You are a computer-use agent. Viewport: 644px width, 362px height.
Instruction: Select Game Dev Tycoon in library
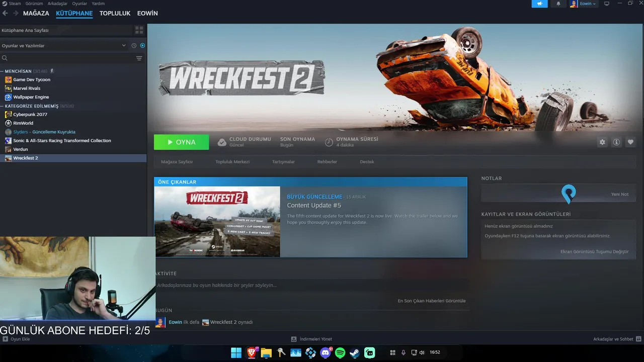32,79
